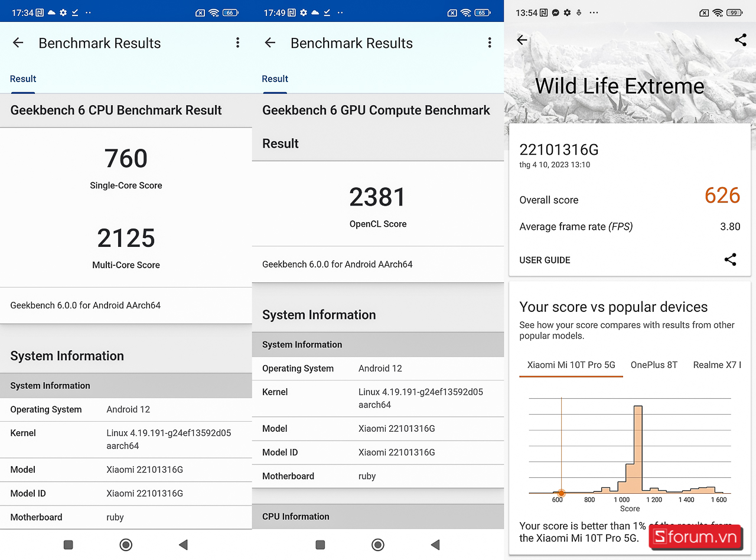Tap Wi-Fi icon in 17:49 status bar
756x560 pixels.
(x=466, y=12)
